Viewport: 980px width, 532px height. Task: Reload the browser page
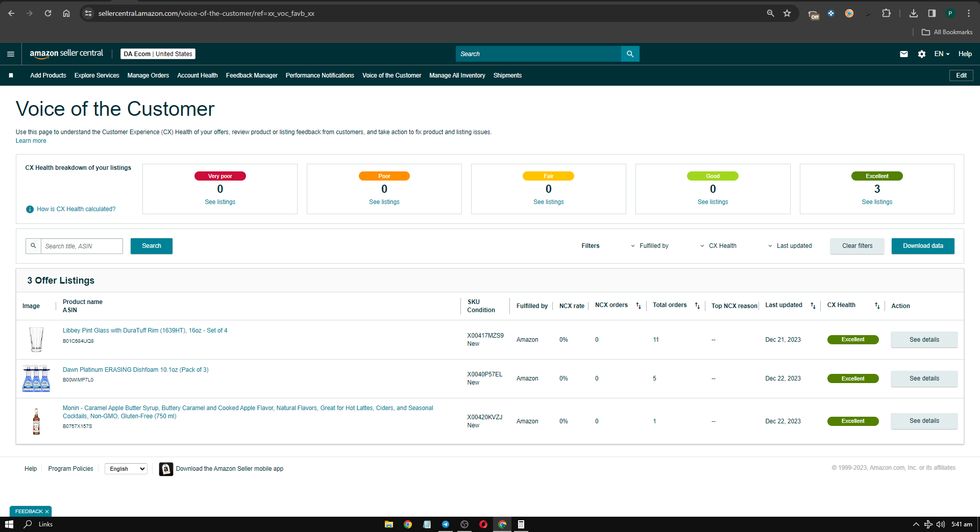(48, 13)
